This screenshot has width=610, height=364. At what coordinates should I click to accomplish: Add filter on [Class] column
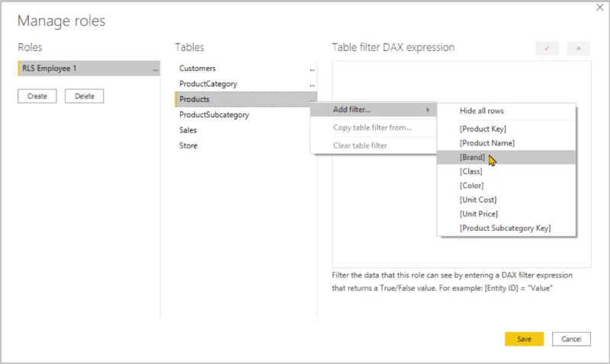pyautogui.click(x=506, y=171)
